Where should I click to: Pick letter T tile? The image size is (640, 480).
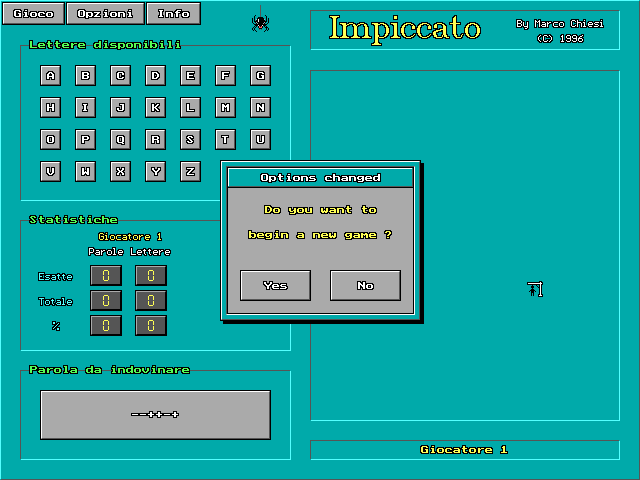pyautogui.click(x=225, y=140)
